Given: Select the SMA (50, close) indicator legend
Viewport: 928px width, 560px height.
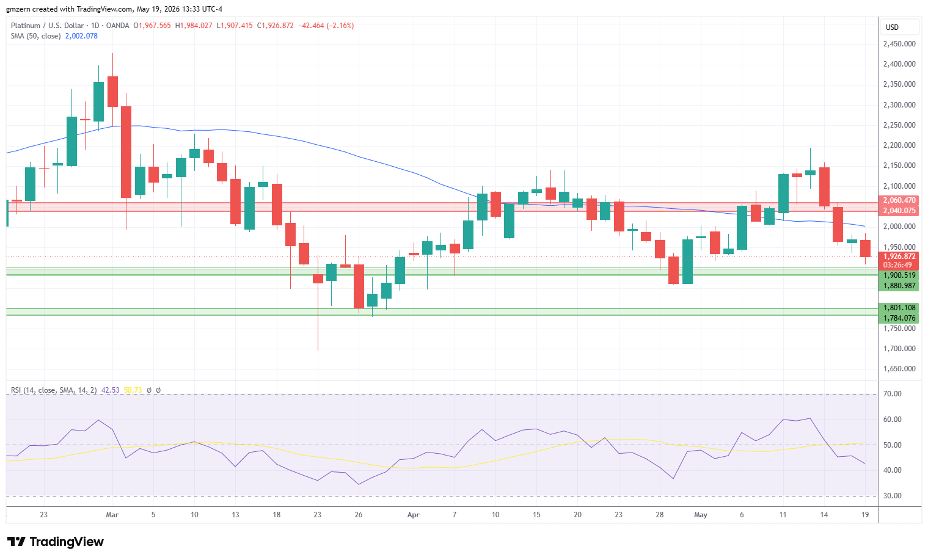Looking at the screenshot, I should click(35, 36).
